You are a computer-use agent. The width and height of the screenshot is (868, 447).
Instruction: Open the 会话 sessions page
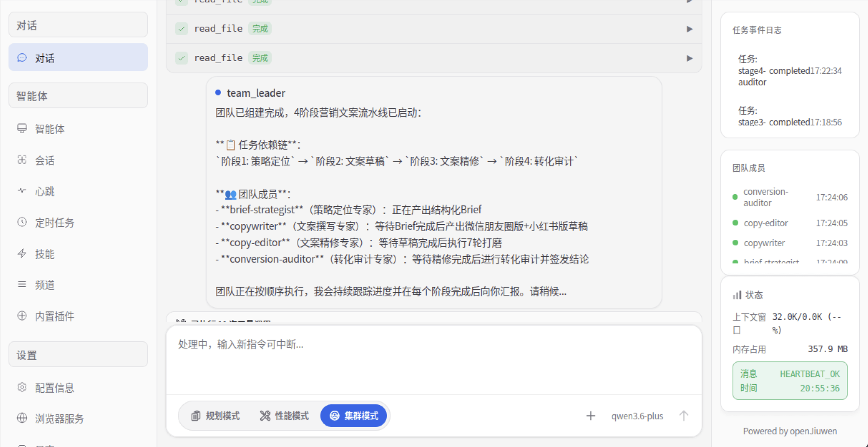78,160
